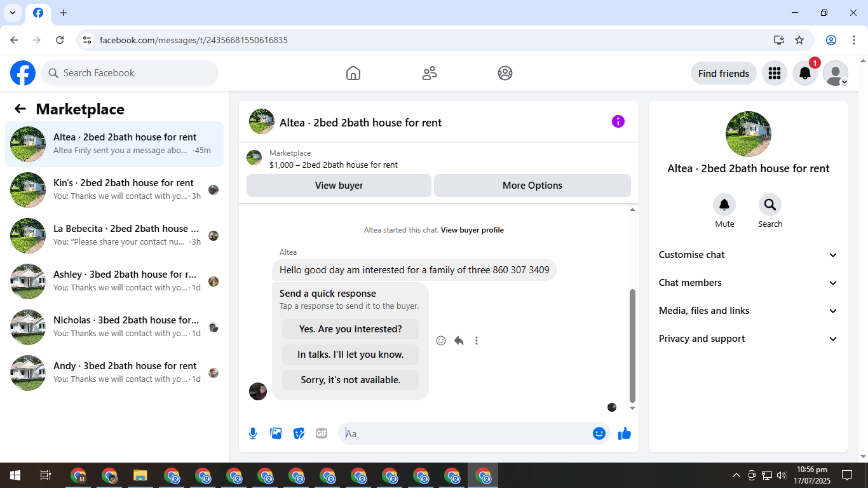Go back one page in the browser

(x=14, y=40)
